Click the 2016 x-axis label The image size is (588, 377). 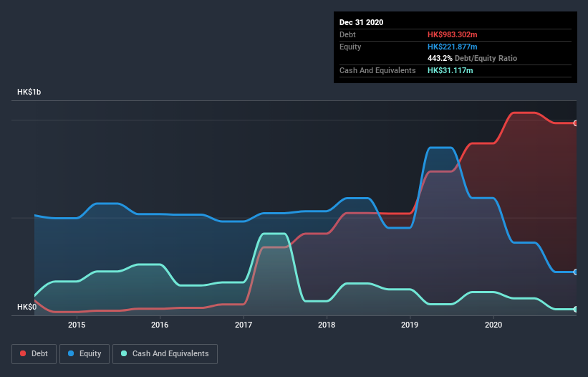pos(160,325)
